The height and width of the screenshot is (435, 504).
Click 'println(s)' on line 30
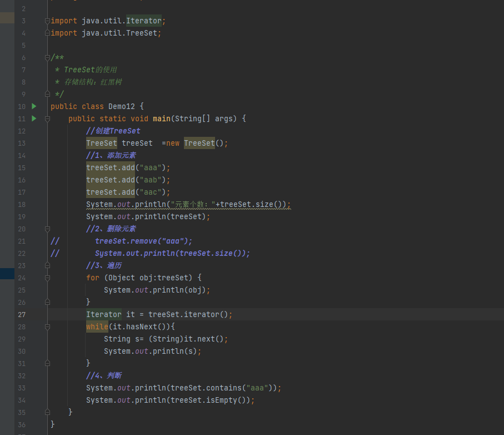tap(174, 351)
